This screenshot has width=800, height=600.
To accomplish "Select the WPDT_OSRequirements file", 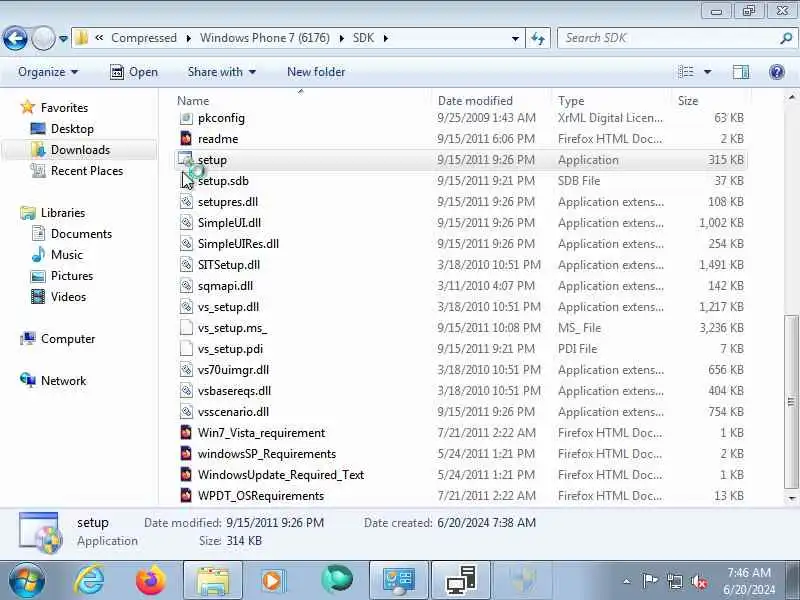I will (x=261, y=496).
